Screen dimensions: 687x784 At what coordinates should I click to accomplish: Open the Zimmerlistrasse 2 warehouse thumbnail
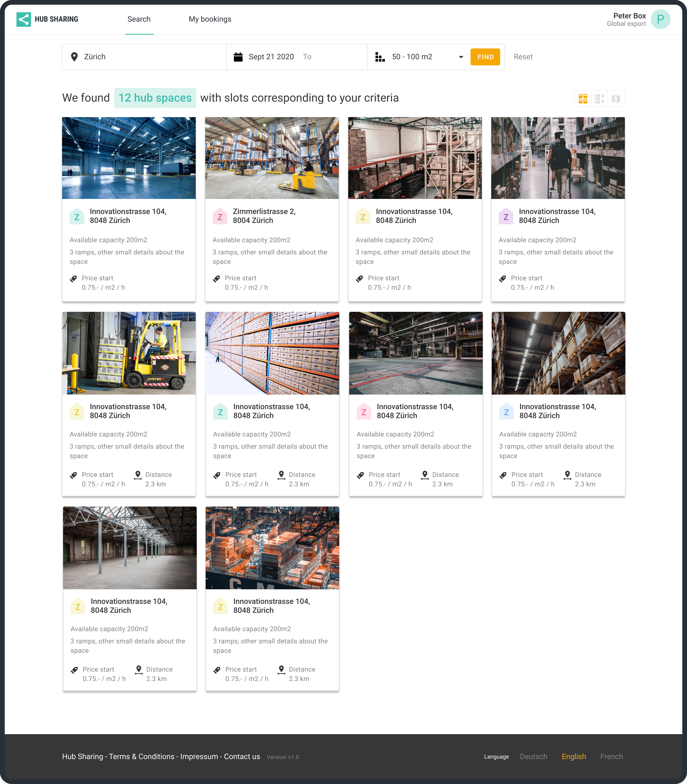click(272, 158)
